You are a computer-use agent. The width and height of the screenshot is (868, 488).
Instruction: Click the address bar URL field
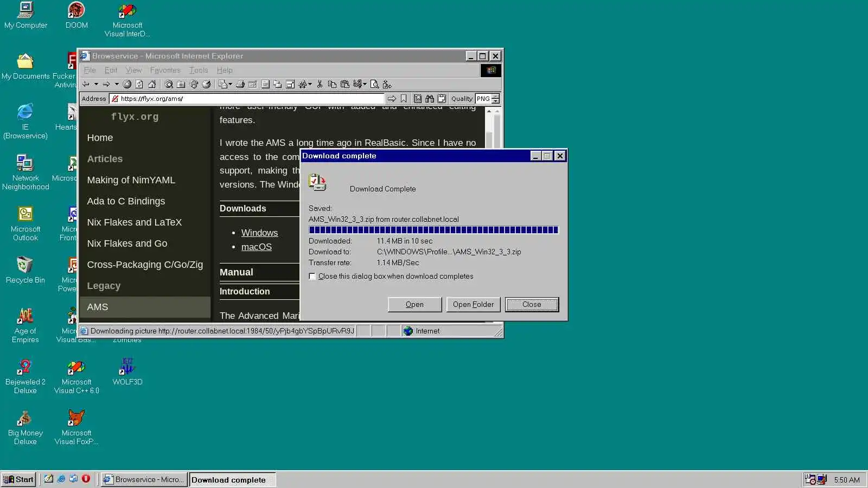[x=247, y=99]
